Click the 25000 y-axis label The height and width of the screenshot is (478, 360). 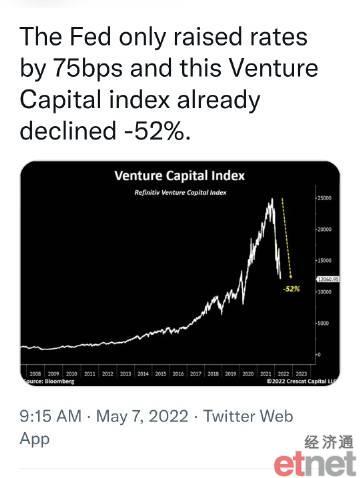pyautogui.click(x=324, y=198)
